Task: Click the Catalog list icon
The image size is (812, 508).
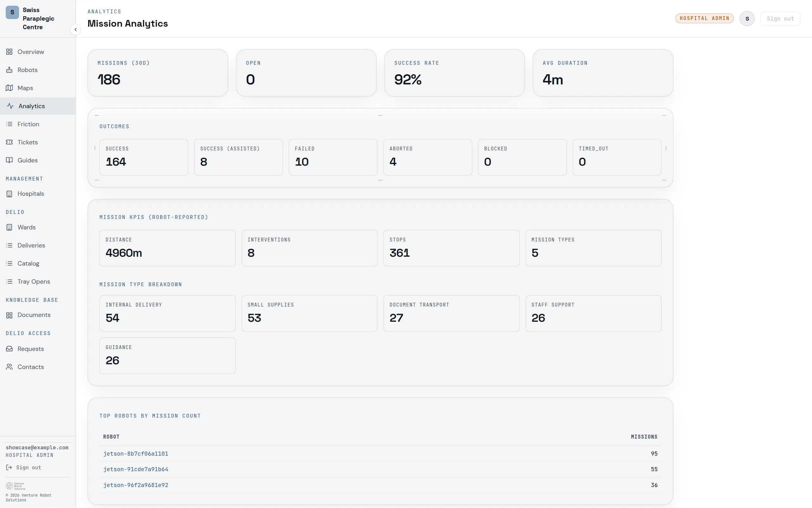Action: pos(10,264)
